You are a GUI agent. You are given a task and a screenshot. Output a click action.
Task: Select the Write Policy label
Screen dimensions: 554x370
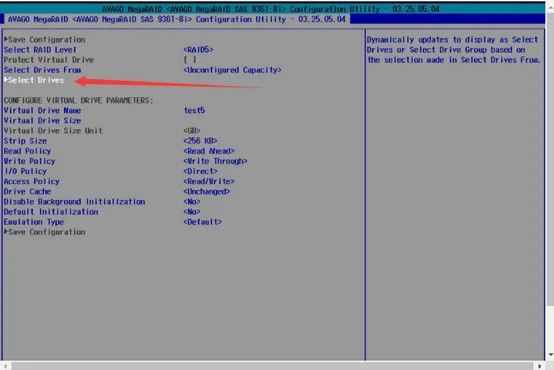[29, 161]
